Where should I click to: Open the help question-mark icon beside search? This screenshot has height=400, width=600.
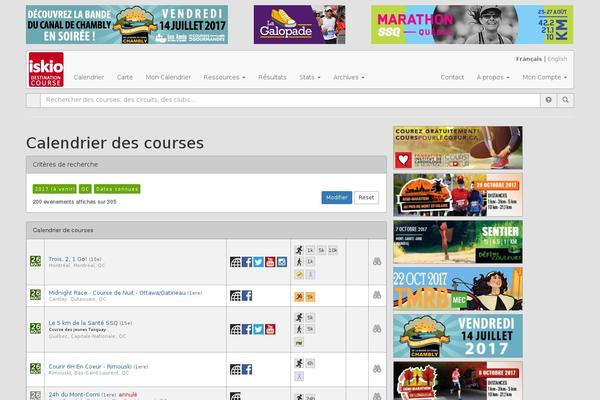(548, 100)
